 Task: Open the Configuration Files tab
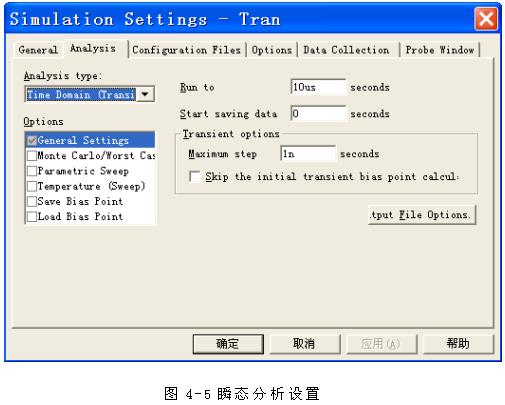(x=186, y=50)
